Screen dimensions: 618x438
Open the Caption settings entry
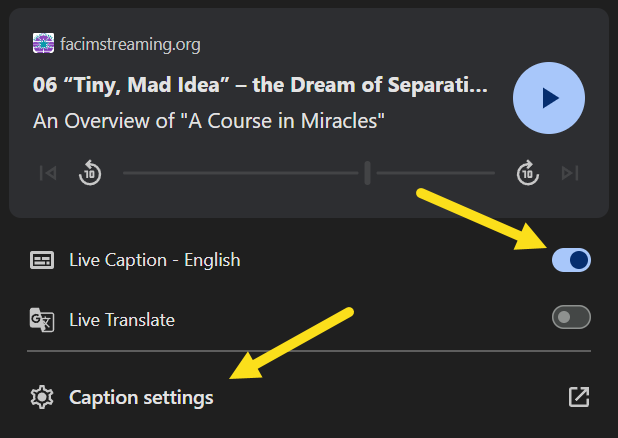[x=309, y=397]
